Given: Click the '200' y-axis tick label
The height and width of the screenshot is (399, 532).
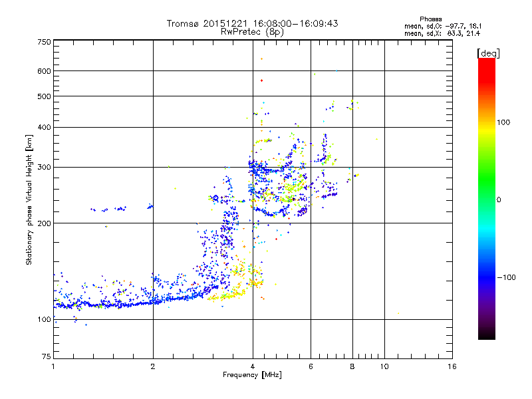Looking at the screenshot, I should (44, 223).
